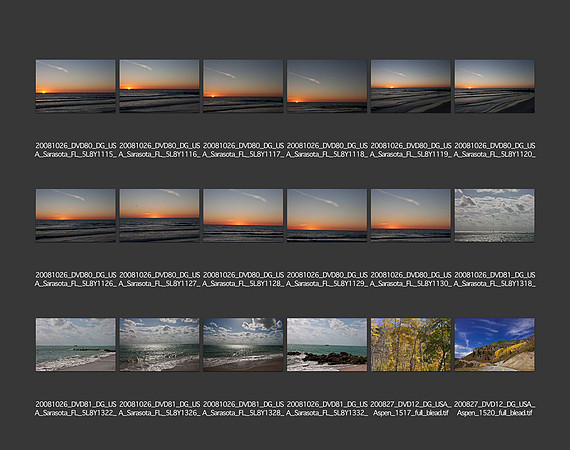Click filename ending 5L8Y1318_
Image resolution: width=570 pixels, height=450 pixels.
(494, 279)
